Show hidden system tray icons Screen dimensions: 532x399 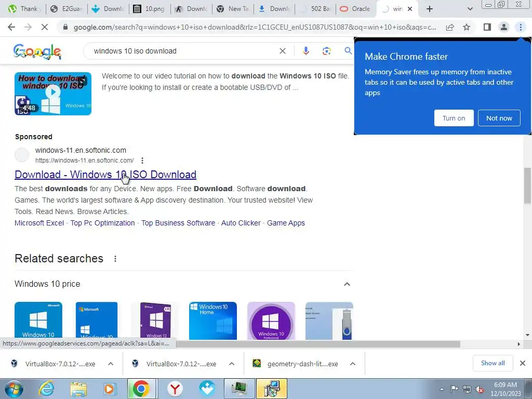point(442,389)
